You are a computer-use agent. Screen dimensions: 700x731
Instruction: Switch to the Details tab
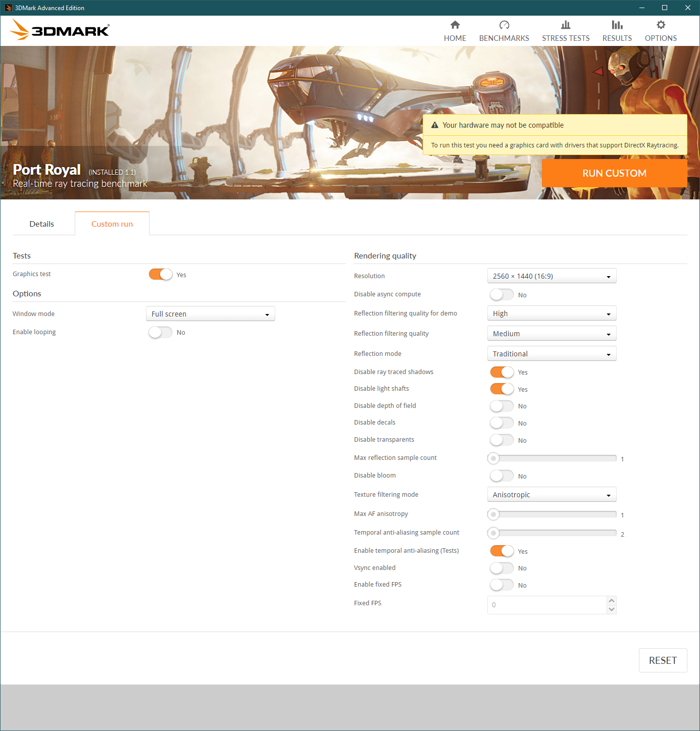[x=41, y=224]
